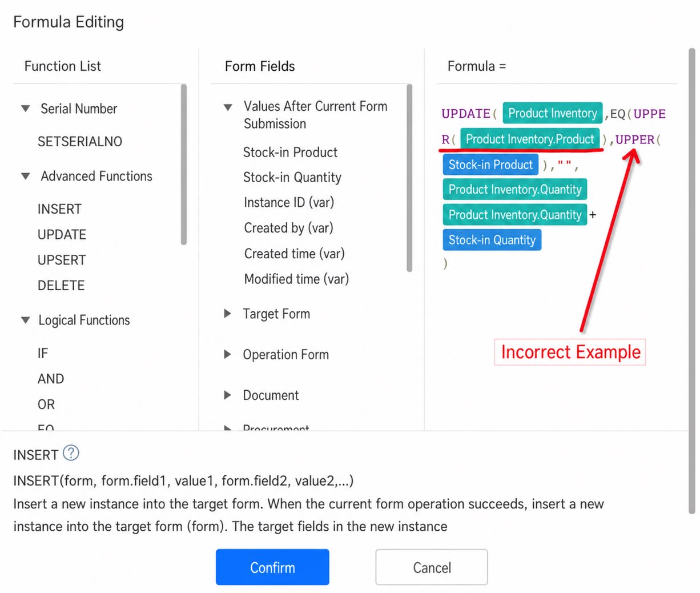Open the INSERT help question-mark icon
The height and width of the screenshot is (593, 700).
71,454
